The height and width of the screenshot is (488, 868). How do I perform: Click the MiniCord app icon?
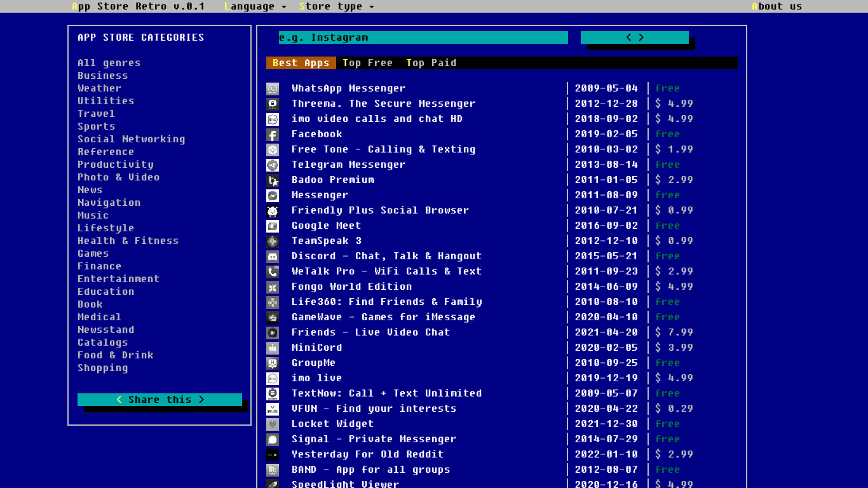pos(273,348)
